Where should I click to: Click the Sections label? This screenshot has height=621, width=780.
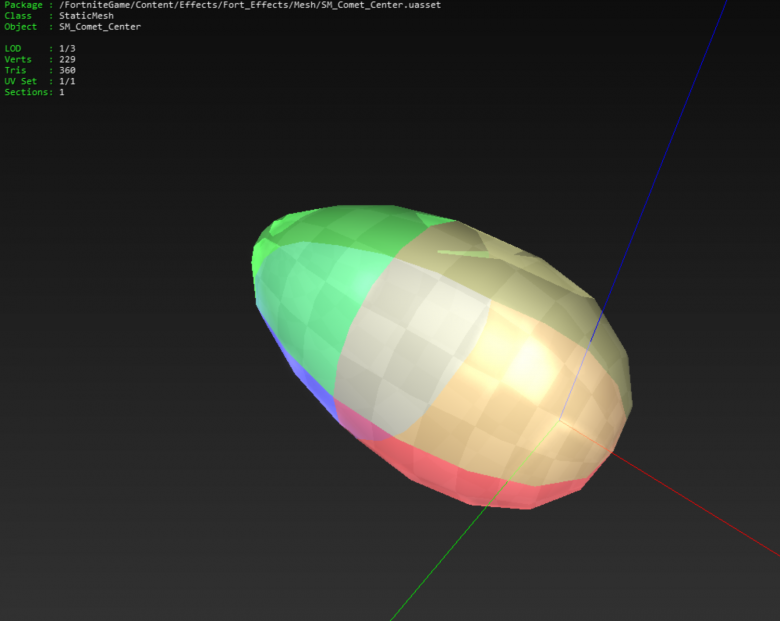[x=27, y=93]
